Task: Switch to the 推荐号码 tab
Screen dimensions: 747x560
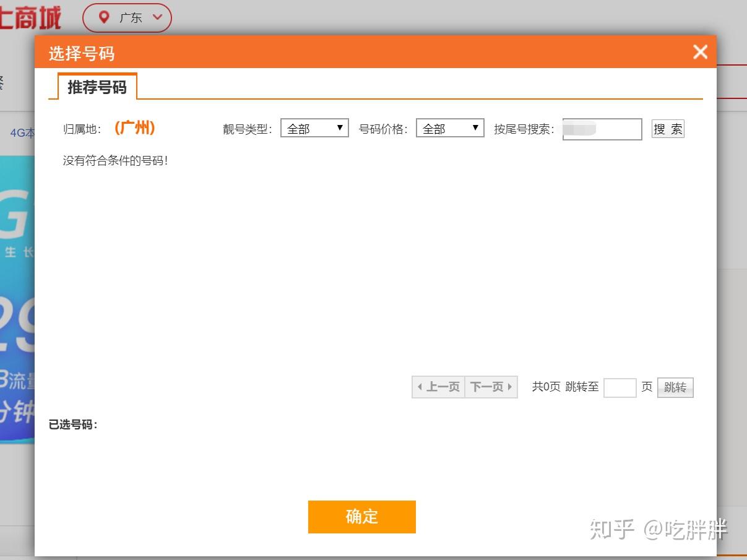Action: (x=97, y=87)
